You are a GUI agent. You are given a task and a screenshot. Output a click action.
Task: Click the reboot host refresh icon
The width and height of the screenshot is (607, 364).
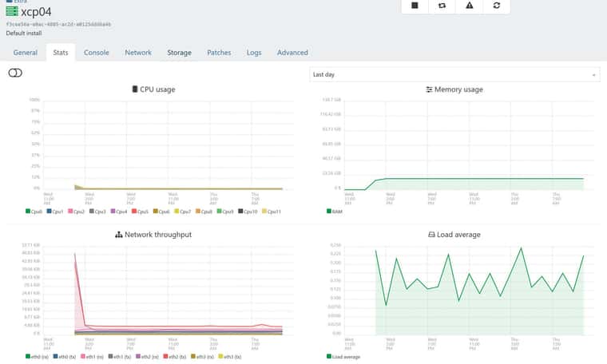coord(497,6)
